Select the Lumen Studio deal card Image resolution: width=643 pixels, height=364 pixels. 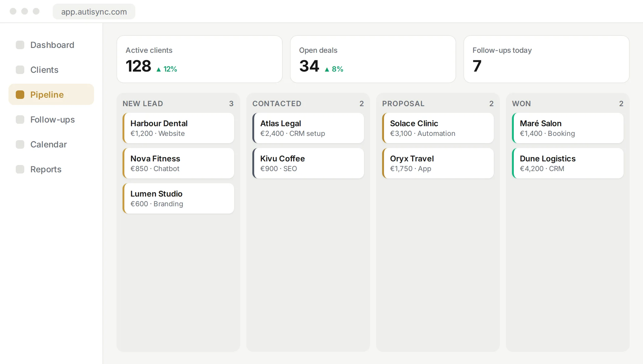[x=178, y=198]
